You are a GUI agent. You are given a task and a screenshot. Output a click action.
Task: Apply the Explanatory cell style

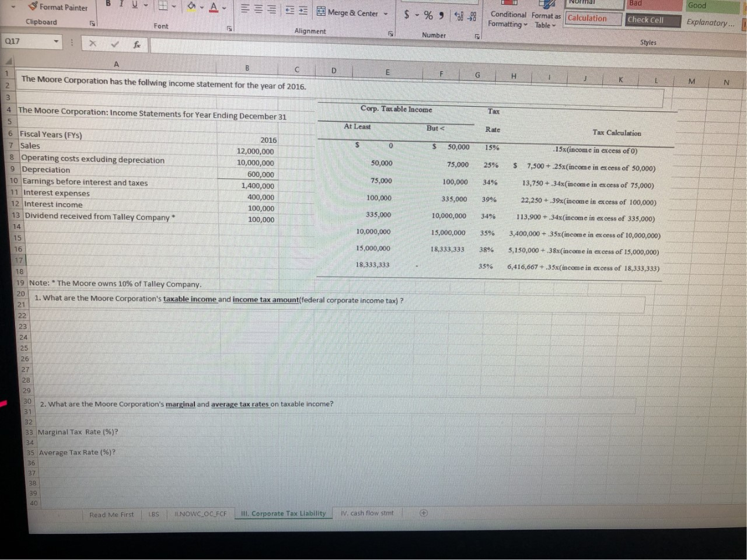coord(710,23)
